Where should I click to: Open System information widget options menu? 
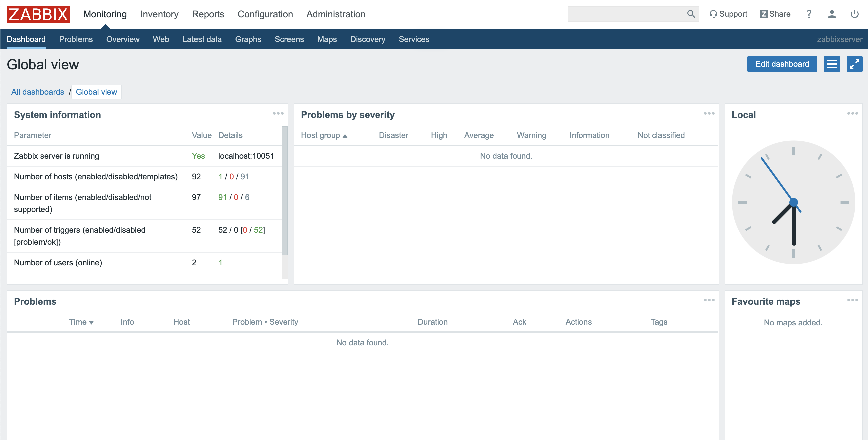(278, 114)
